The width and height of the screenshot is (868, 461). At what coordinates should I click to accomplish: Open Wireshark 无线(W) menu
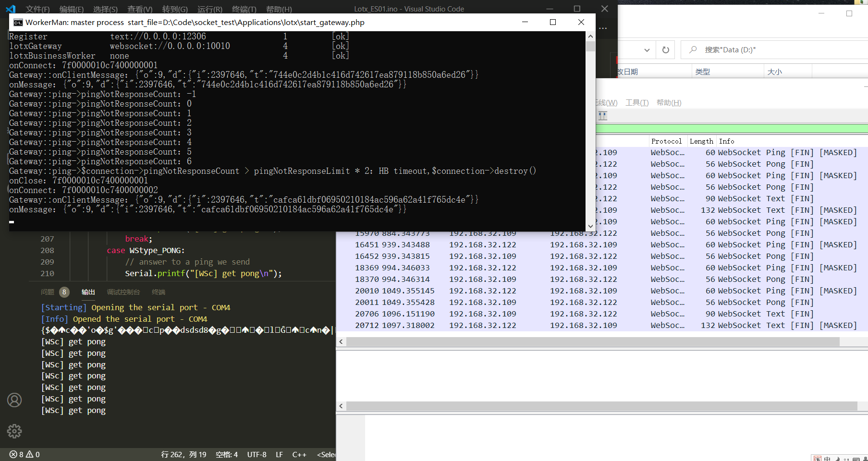606,103
